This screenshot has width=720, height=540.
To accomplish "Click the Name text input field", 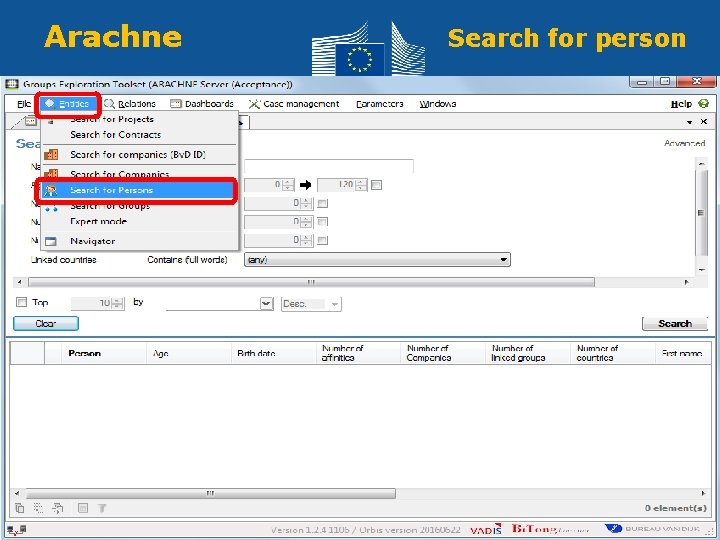I will coord(329,166).
